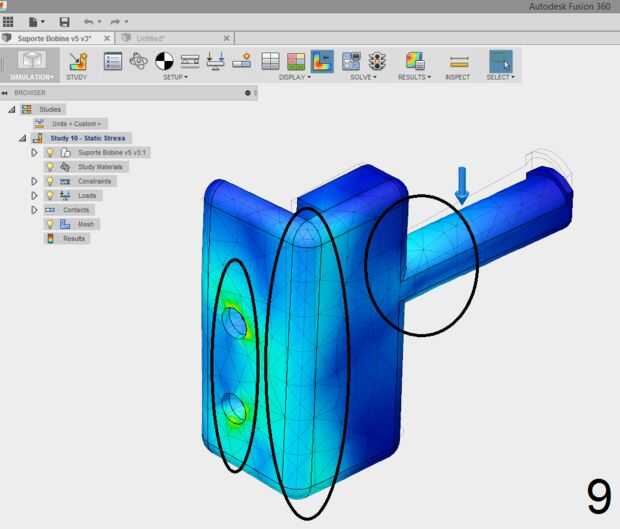Select the Contacts browser item

pos(76,210)
